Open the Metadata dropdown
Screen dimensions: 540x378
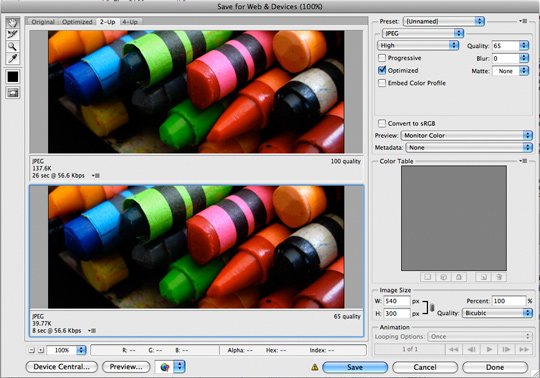point(469,147)
